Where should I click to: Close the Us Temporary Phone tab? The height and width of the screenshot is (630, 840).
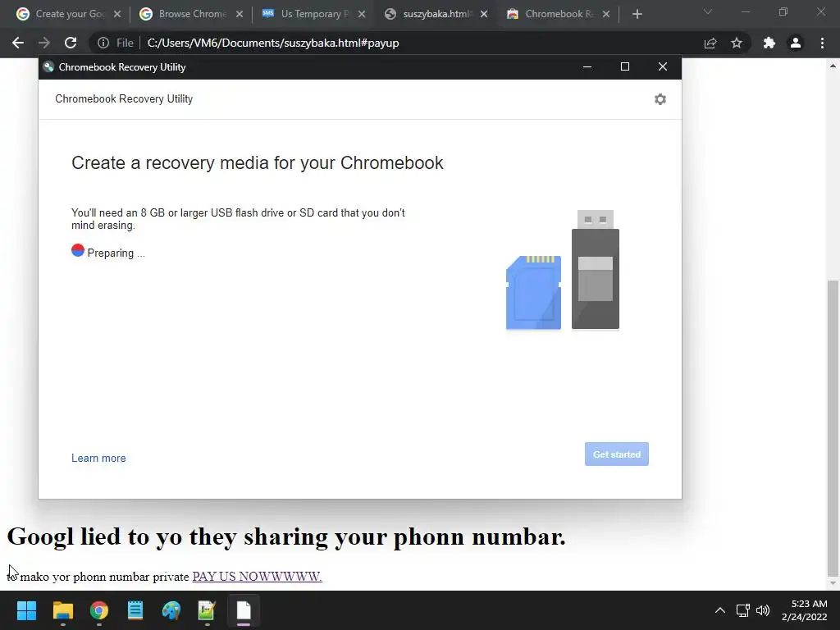point(362,14)
